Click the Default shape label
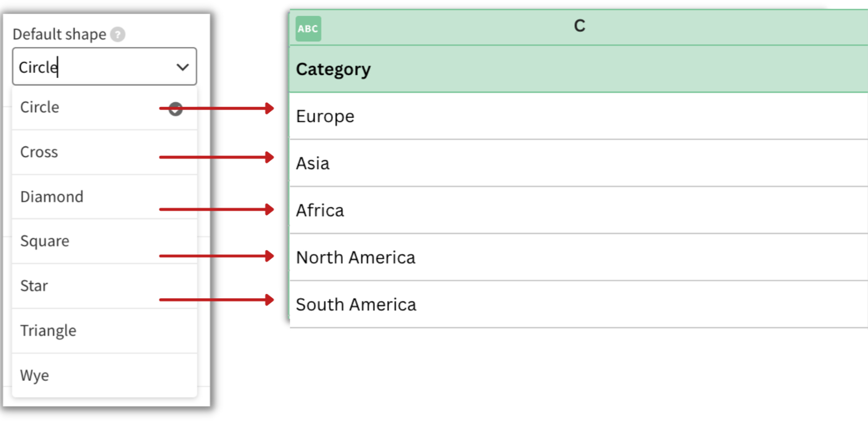This screenshot has height=421, width=868. (x=60, y=34)
